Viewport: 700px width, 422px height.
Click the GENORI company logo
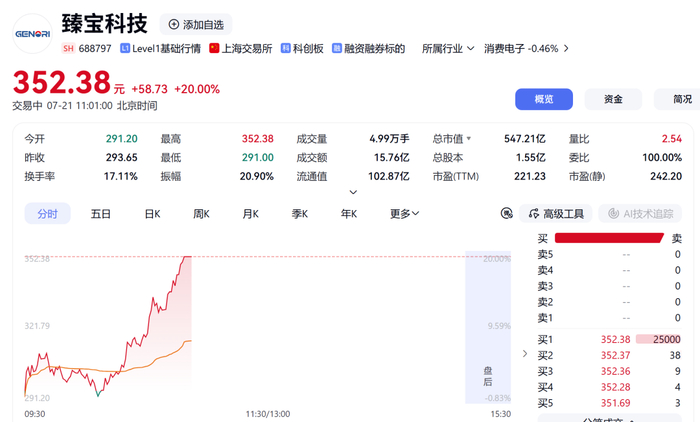click(33, 34)
